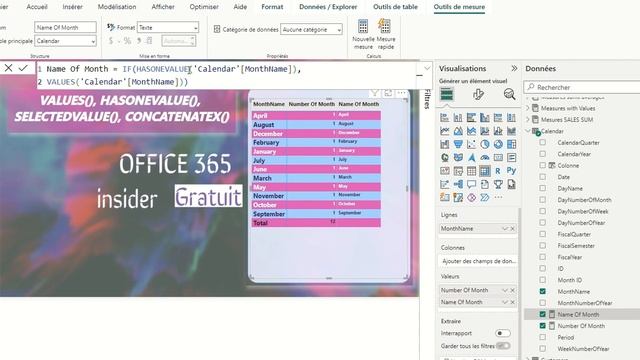Screen dimensions: 640x360
Task: Open the matrix visual filter icon
Action: (x=374, y=93)
